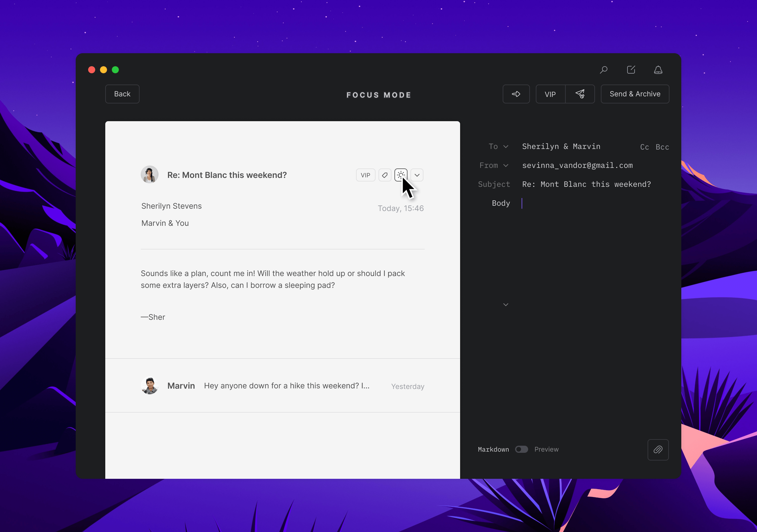Screen dimensions: 757x532
Task: Click the Subject field text
Action: 587,184
